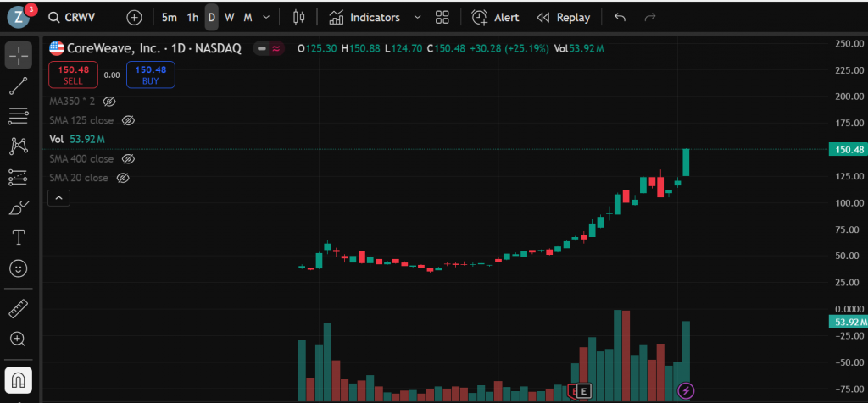Select the text annotation tool

tap(18, 238)
